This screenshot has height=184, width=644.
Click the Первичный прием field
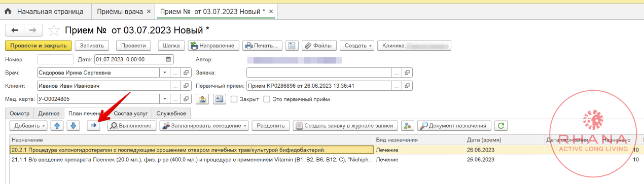pos(319,86)
